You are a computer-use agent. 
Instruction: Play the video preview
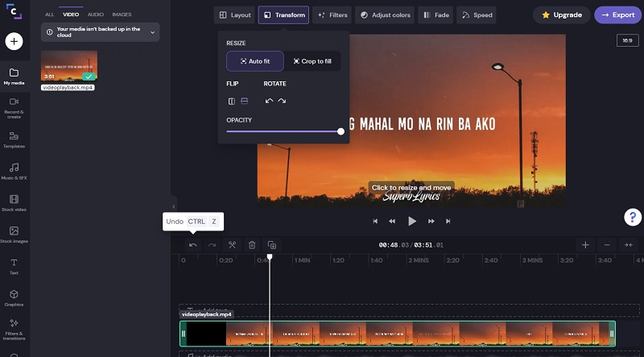[x=412, y=221]
